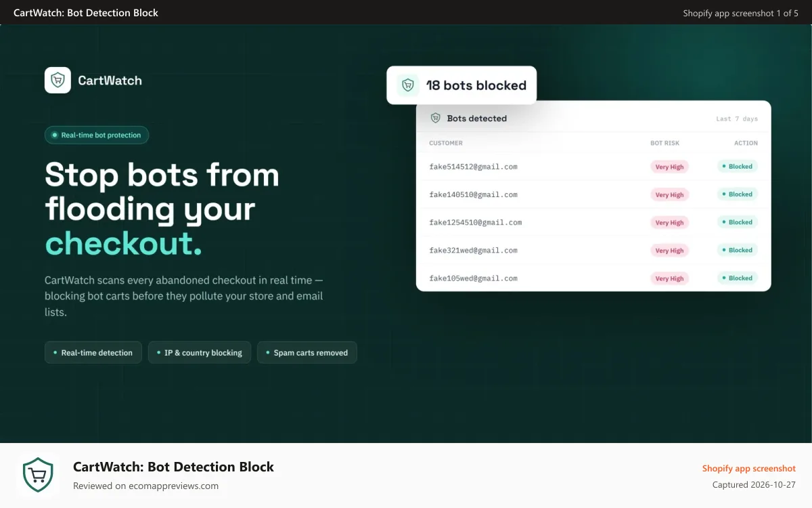Select the fake105wed@gmail.com row email
The height and width of the screenshot is (508, 812).
(x=473, y=278)
